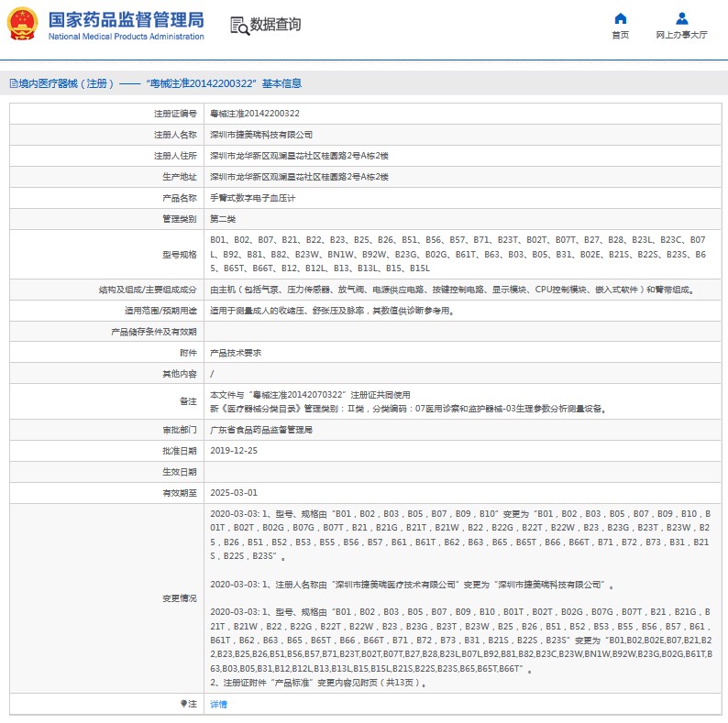Click the document icon before 境内医疗器械
Viewport: 728px width, 723px height.
tap(14, 83)
